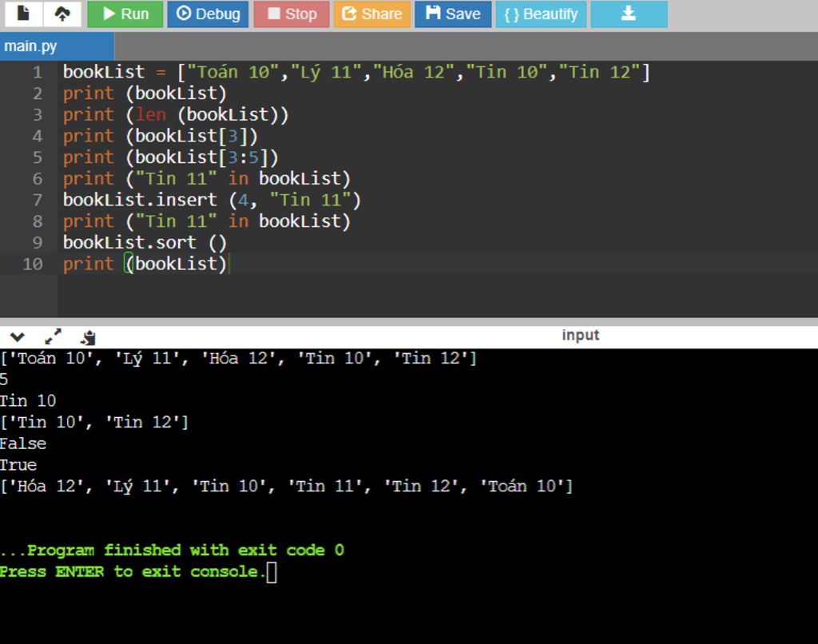Click the 'Program finished with exit code 0' message
This screenshot has height=644, width=818.
[173, 550]
